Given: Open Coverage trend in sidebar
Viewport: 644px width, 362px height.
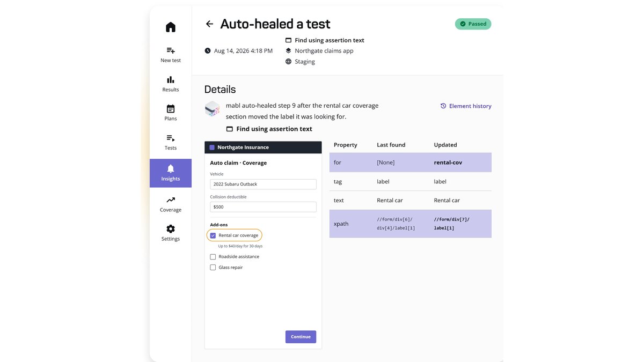Looking at the screenshot, I should [x=171, y=204].
